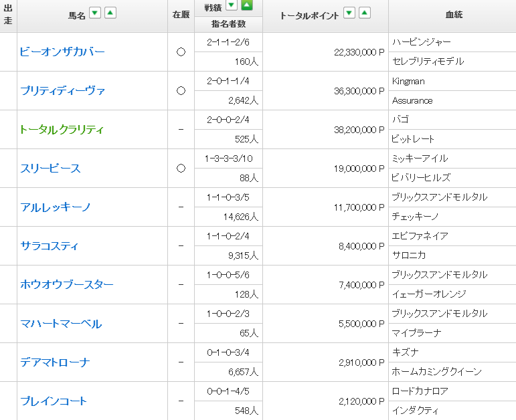The height and width of the screenshot is (420, 516).
Task: Sort horse name column ascending
Action: pyautogui.click(x=110, y=13)
